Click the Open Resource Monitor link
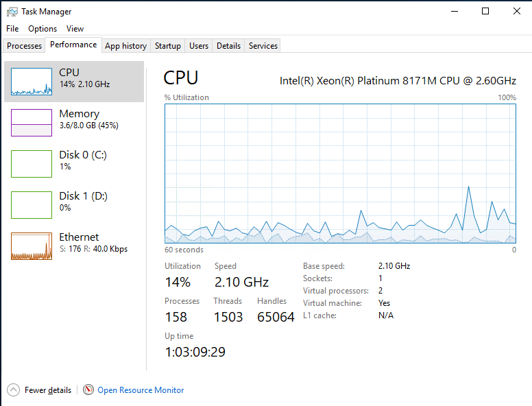 click(x=141, y=390)
